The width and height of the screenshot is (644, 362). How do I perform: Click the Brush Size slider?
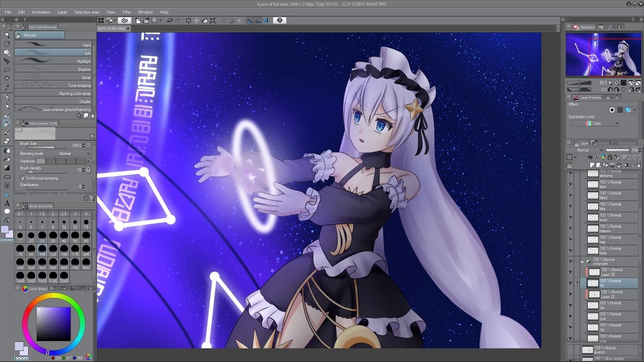pyautogui.click(x=47, y=147)
